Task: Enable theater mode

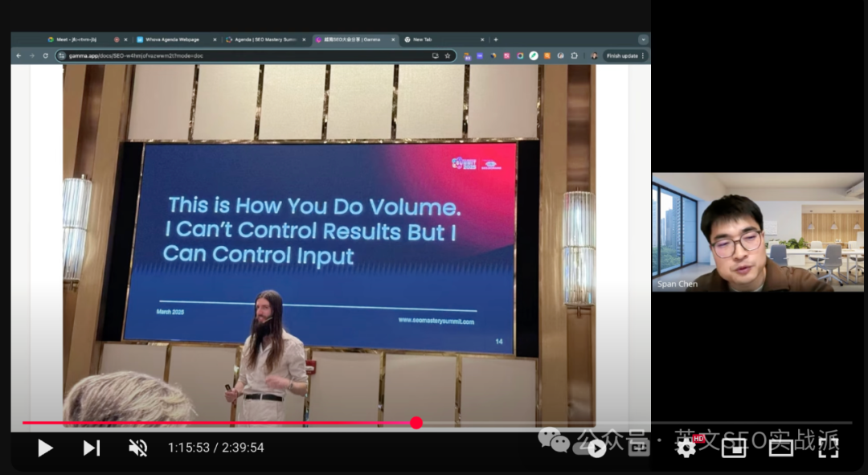Action: point(781,448)
